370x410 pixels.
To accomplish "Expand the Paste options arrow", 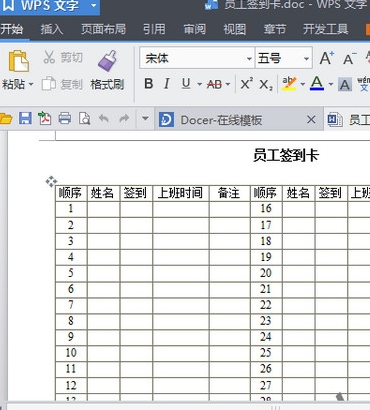I will click(31, 84).
